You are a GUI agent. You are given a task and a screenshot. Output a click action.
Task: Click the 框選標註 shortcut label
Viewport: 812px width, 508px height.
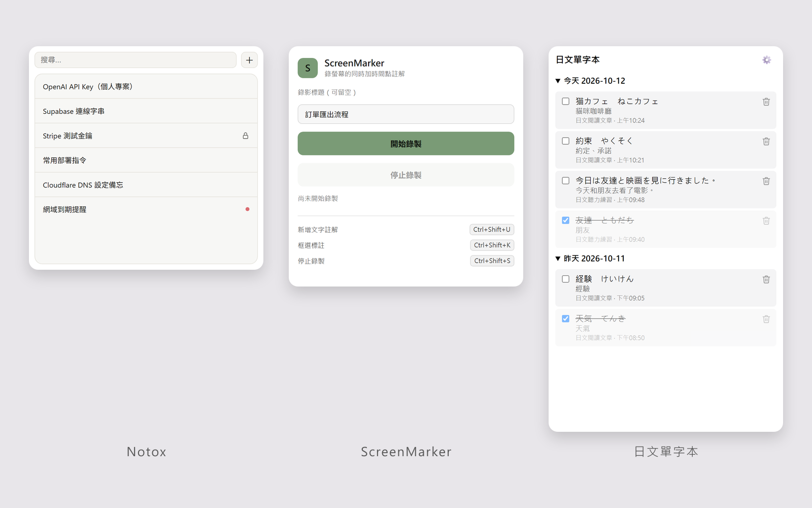click(x=311, y=245)
